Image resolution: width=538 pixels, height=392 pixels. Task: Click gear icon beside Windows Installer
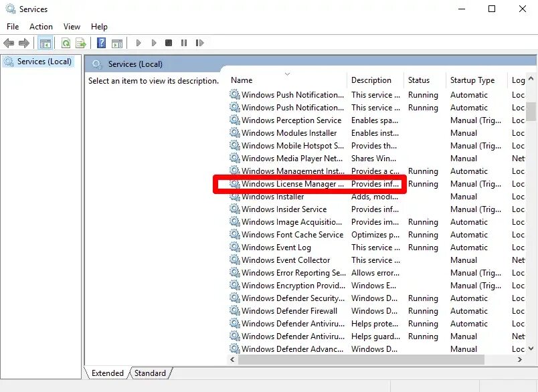point(235,197)
